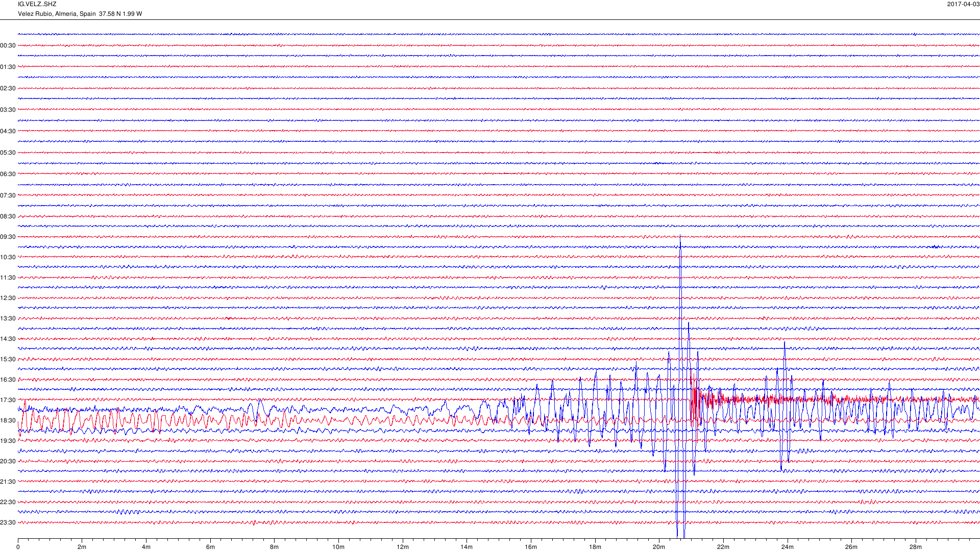Click the 06:30 time label
This screenshot has height=551, width=980.
(x=8, y=174)
